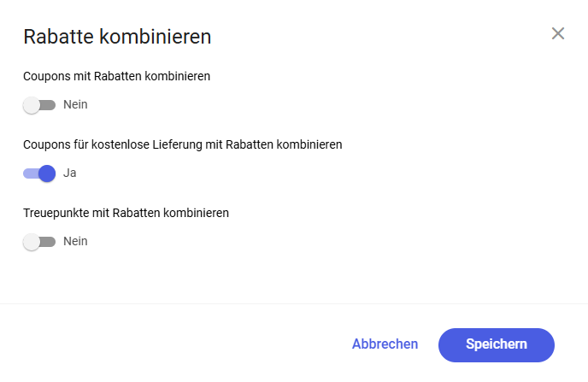Click the divider line above the footer buttons
The width and height of the screenshot is (588, 382).
(x=294, y=303)
